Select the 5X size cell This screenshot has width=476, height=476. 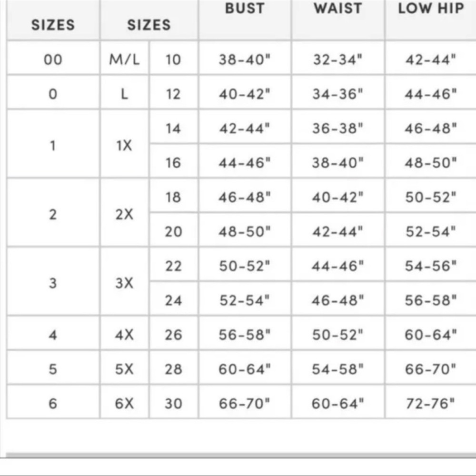(124, 369)
